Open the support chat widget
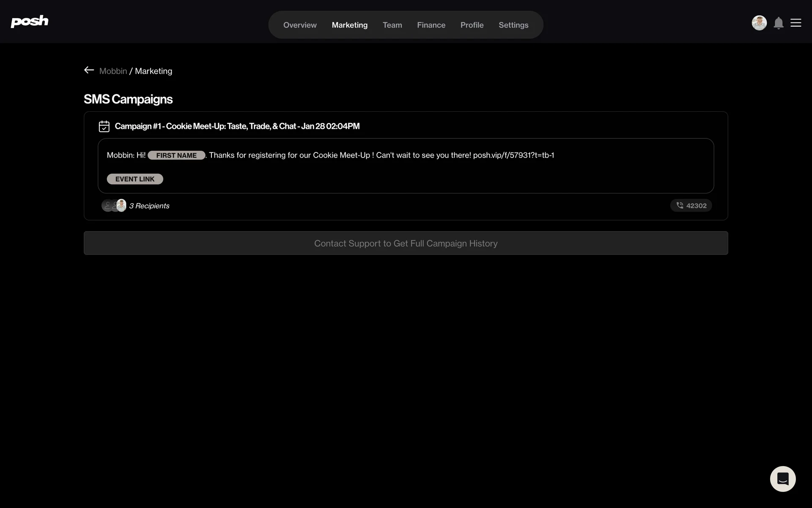 (x=783, y=479)
